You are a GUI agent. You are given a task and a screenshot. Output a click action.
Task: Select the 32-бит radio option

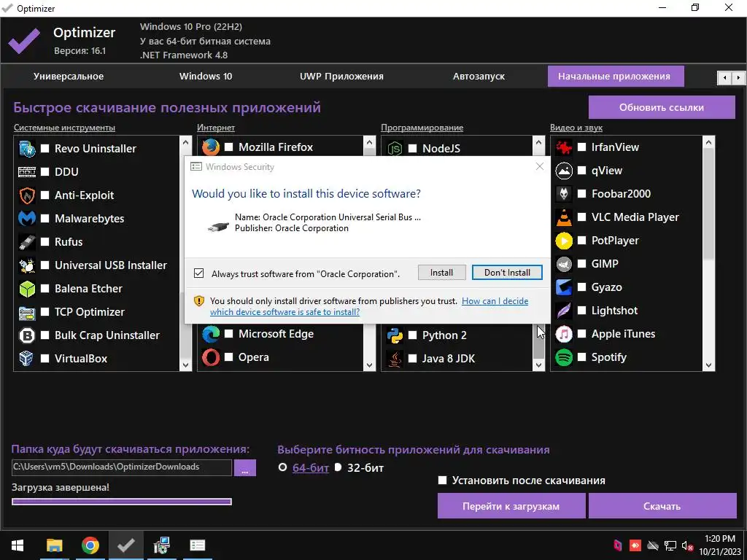338,467
